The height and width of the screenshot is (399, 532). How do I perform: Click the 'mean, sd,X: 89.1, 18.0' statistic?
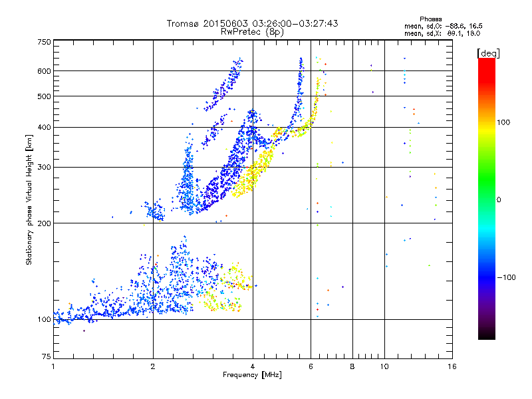(442, 33)
